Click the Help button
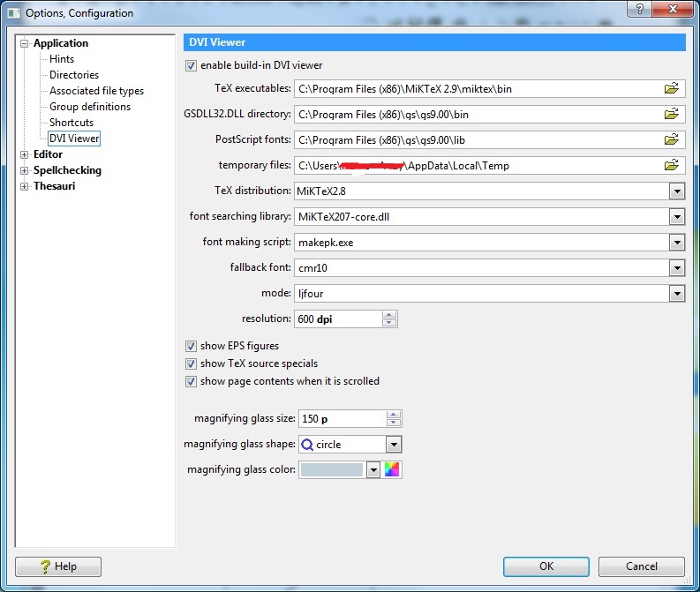The width and height of the screenshot is (700, 592). 58,566
